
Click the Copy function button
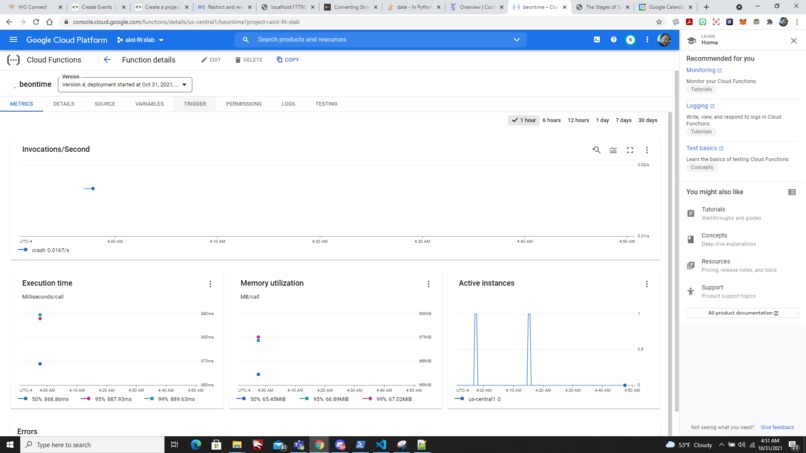tap(288, 60)
